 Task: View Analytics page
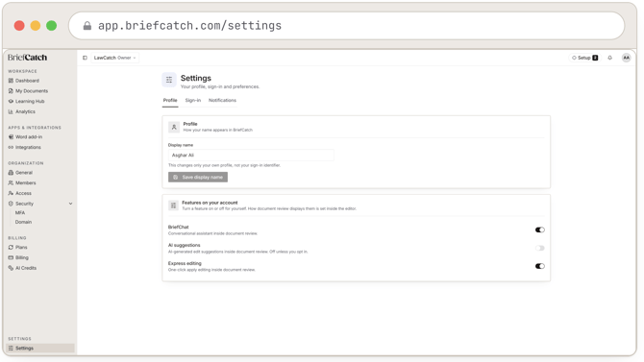coord(22,111)
